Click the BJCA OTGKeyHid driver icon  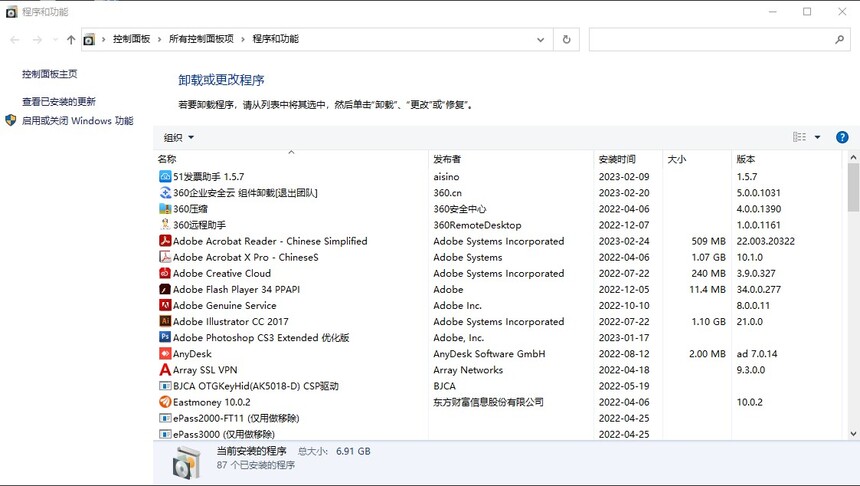(x=165, y=386)
